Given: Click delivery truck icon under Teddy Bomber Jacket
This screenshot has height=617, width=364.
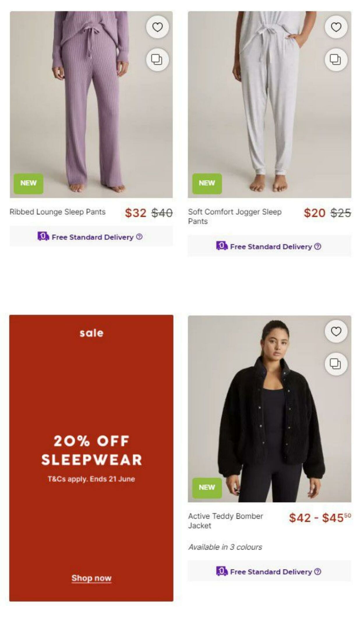Looking at the screenshot, I should pyautogui.click(x=222, y=571).
